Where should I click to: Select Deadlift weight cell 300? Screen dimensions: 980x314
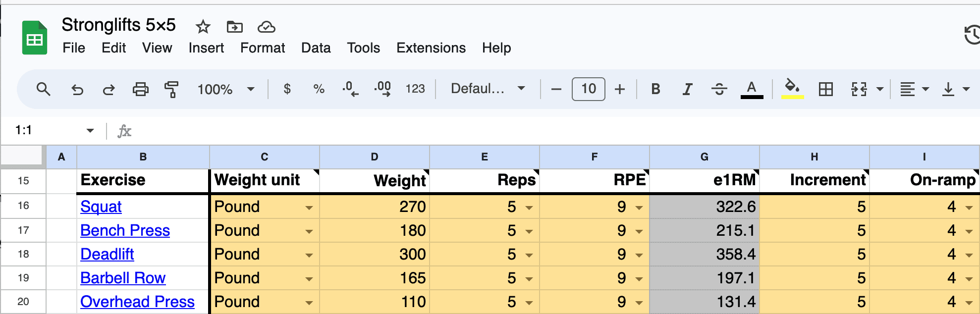375,254
